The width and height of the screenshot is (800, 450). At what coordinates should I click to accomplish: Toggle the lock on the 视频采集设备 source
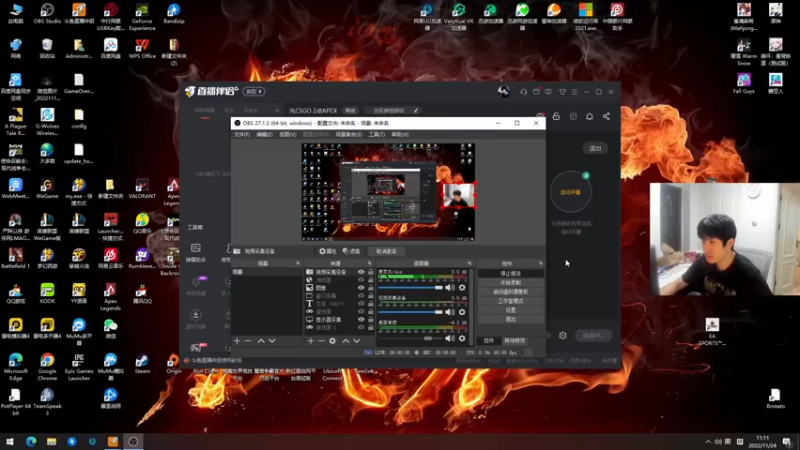(370, 272)
